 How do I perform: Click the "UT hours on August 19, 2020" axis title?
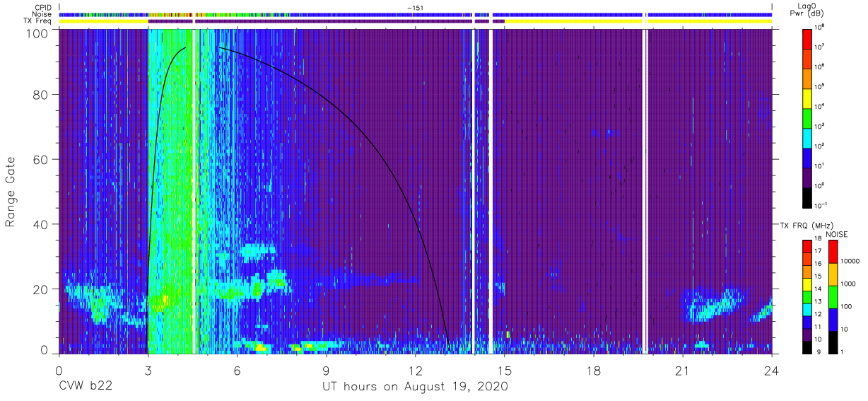click(x=416, y=387)
